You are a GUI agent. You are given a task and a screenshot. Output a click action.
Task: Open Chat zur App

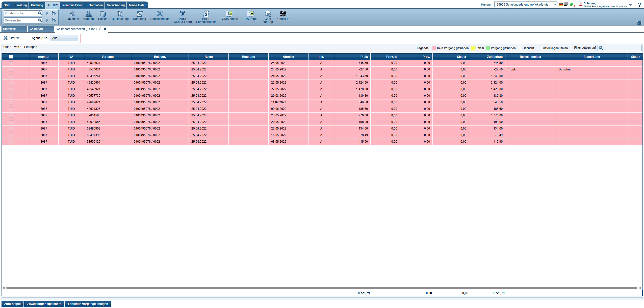(268, 17)
